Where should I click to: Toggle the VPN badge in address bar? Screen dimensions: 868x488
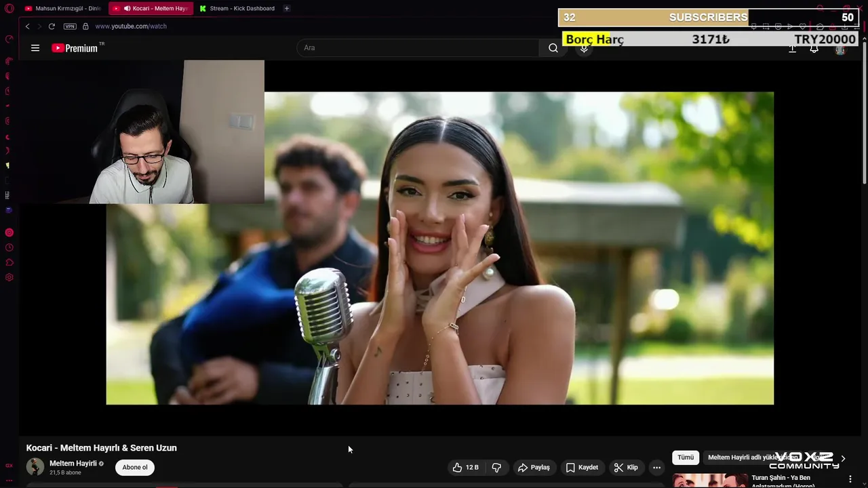pos(70,26)
